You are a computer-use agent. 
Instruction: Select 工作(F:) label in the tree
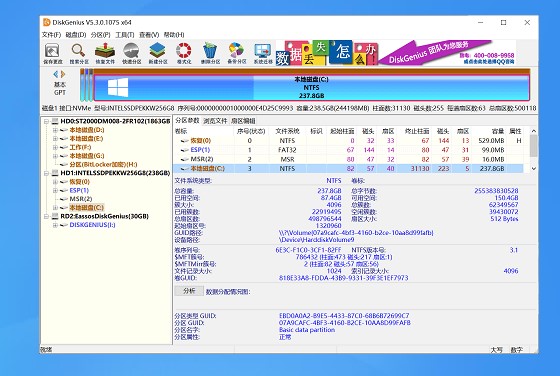click(80, 147)
